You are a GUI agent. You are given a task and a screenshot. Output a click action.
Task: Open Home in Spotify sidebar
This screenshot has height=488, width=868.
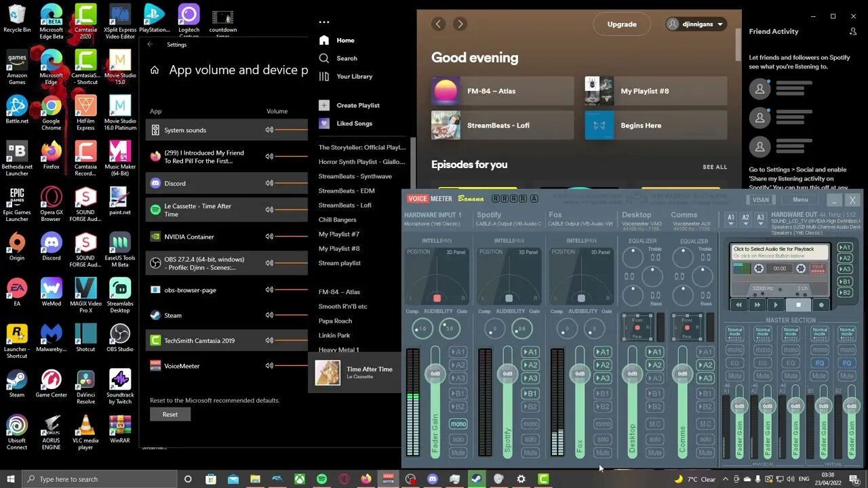346,40
